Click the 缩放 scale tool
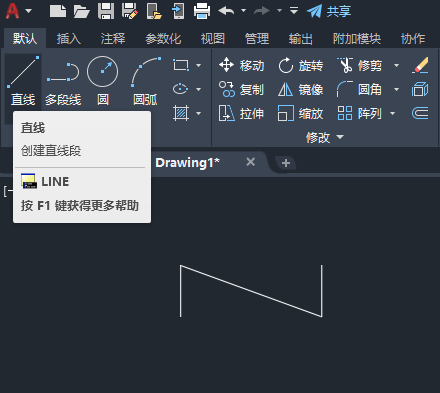The image size is (440, 393). click(300, 113)
